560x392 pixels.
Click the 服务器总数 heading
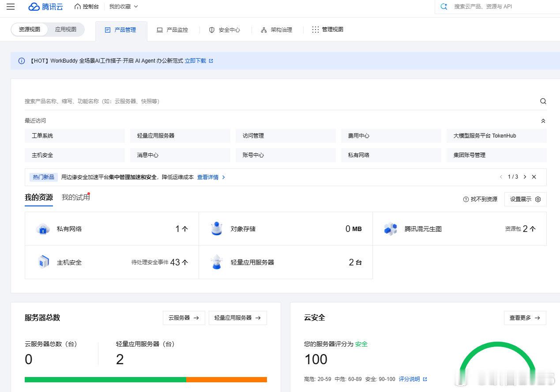coord(42,317)
